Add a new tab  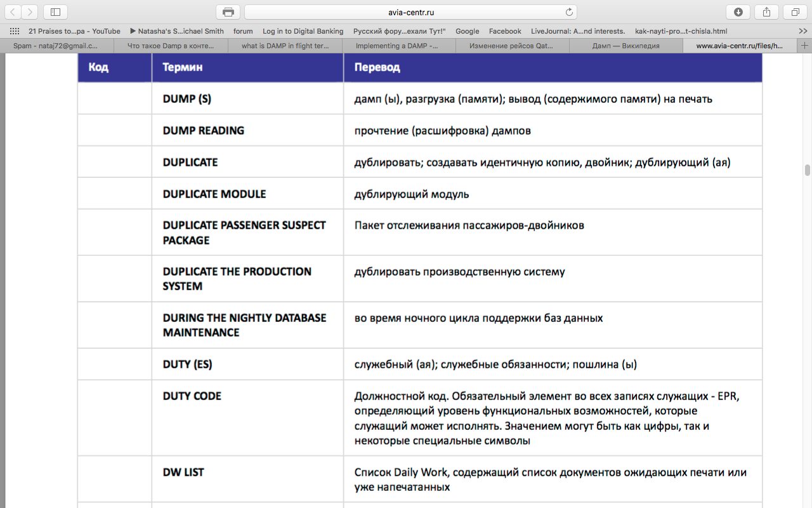[x=805, y=46]
